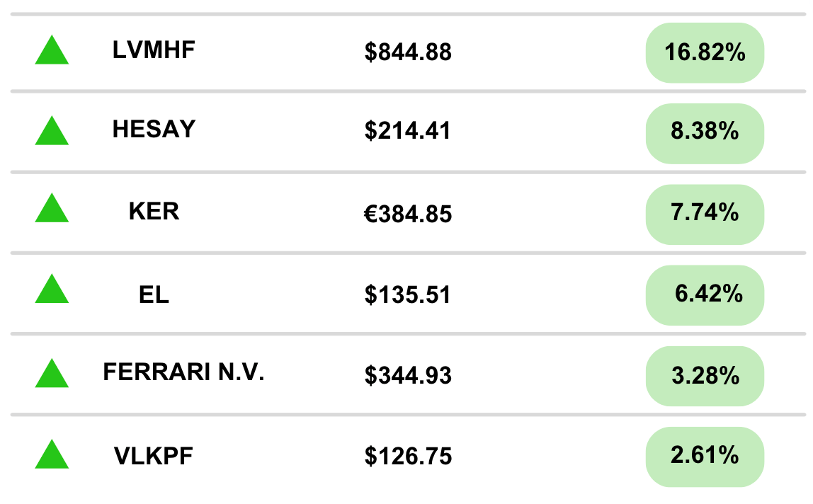Select the 7.74% percentage pill
The width and height of the screenshot is (813, 504).
point(705,214)
